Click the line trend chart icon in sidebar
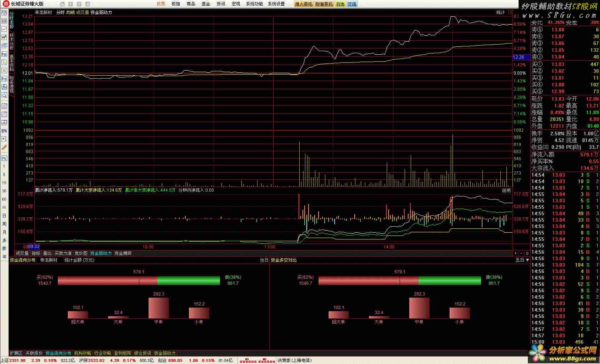This screenshot has height=364, width=600. click(x=4, y=29)
